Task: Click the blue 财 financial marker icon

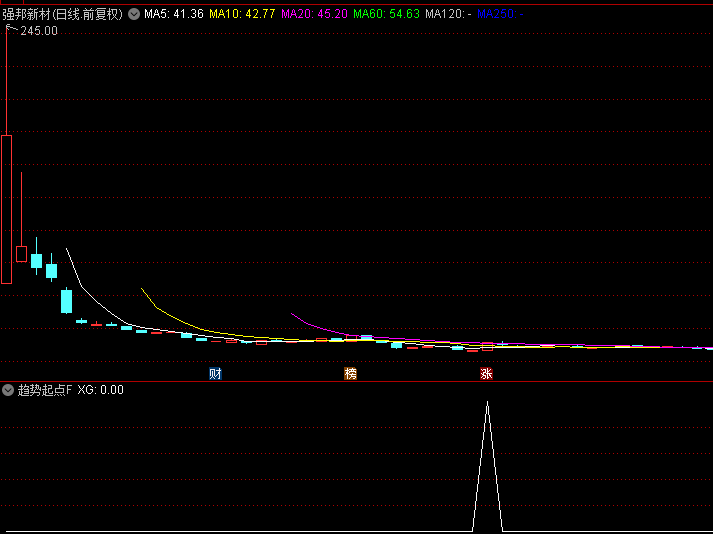Action: (215, 374)
